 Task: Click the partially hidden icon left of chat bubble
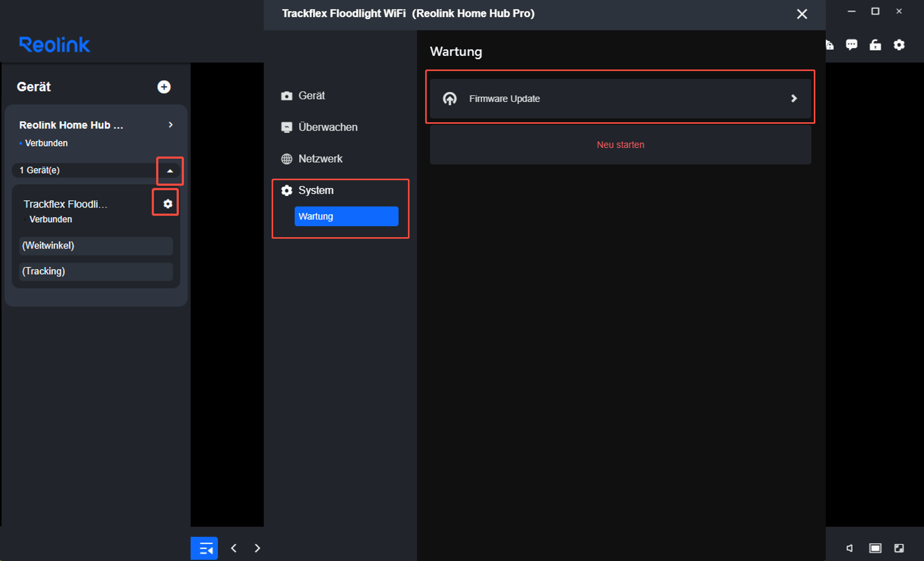click(x=830, y=45)
